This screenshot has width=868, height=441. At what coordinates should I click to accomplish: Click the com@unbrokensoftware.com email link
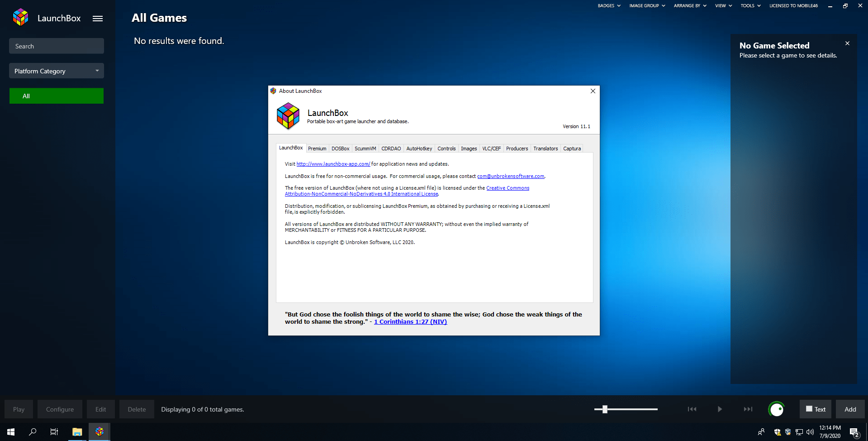(511, 176)
